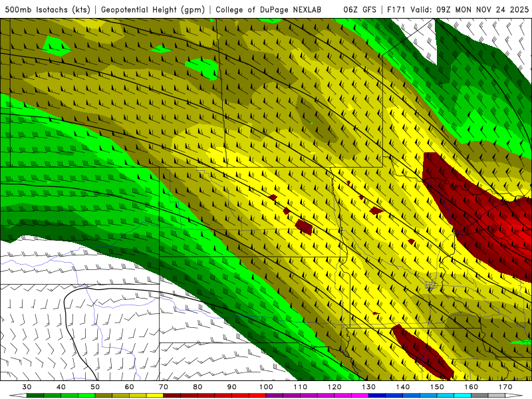This screenshot has height=399, width=532.
Task: Click the legend value 70
Action: (164, 387)
